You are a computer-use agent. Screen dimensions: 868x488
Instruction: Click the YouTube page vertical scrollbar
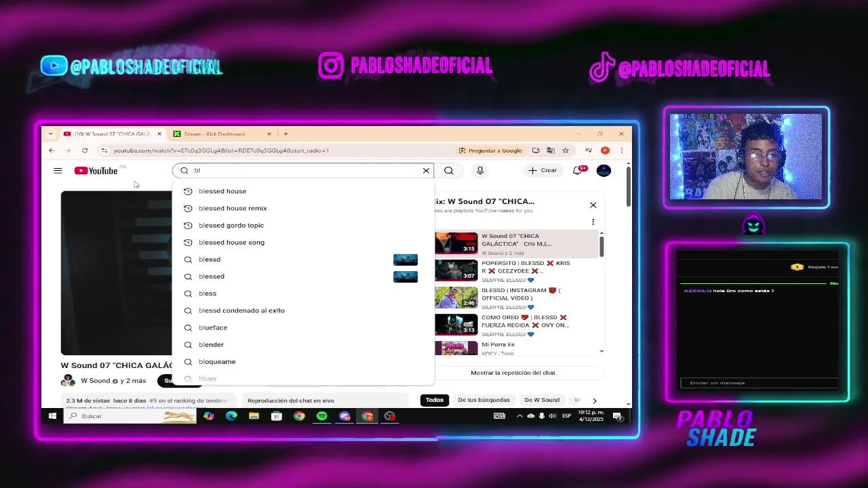pos(629,186)
